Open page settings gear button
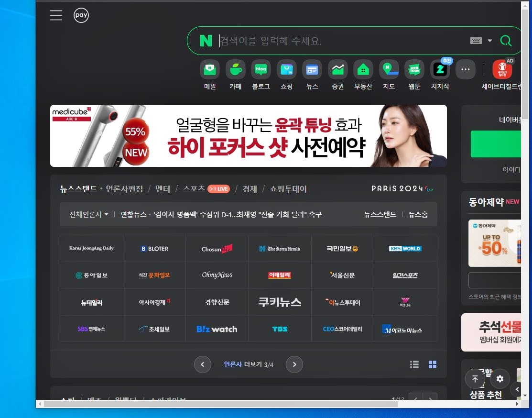This screenshot has height=418, width=532. click(x=500, y=379)
